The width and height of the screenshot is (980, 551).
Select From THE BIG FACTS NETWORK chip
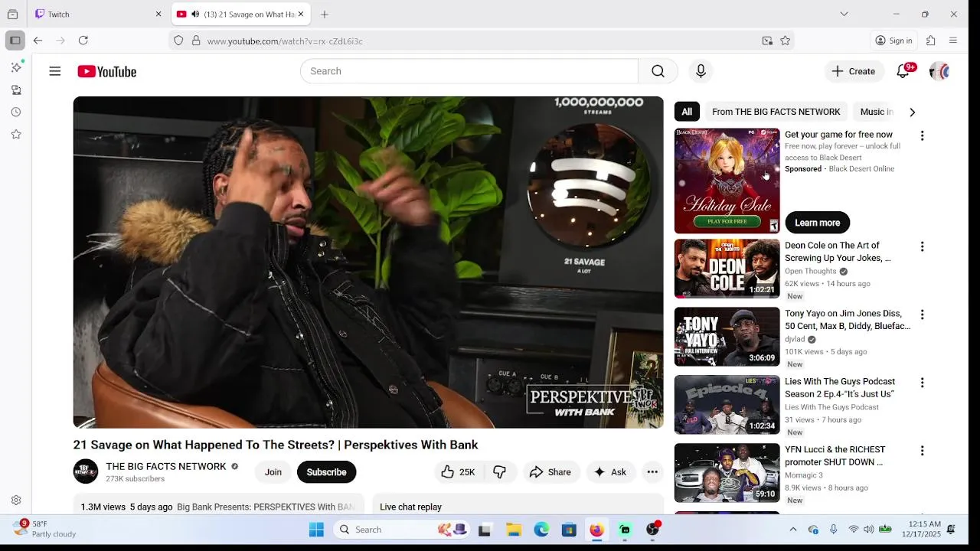(x=776, y=112)
